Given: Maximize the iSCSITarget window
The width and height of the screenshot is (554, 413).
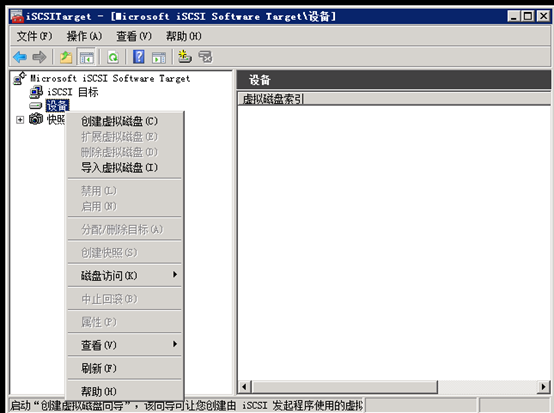Looking at the screenshot, I should [x=528, y=16].
